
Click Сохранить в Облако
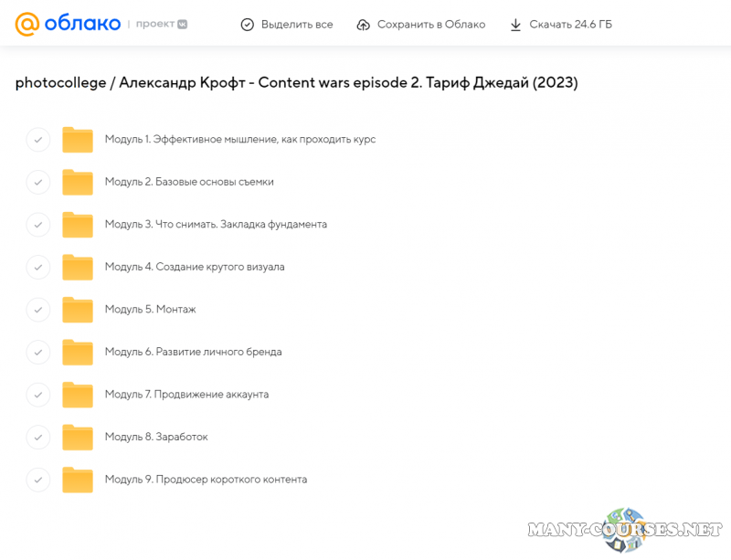coord(421,25)
